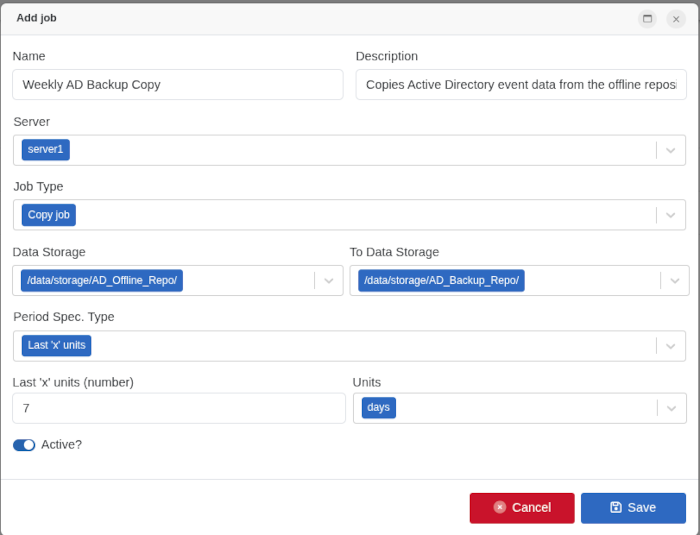The height and width of the screenshot is (535, 700).
Task: Click the AD_Backup_Repo storage tag
Action: tap(441, 280)
